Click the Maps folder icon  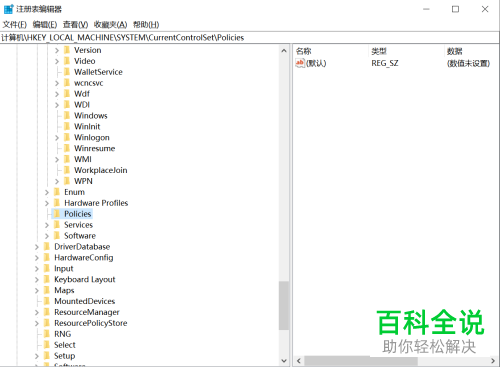click(47, 290)
